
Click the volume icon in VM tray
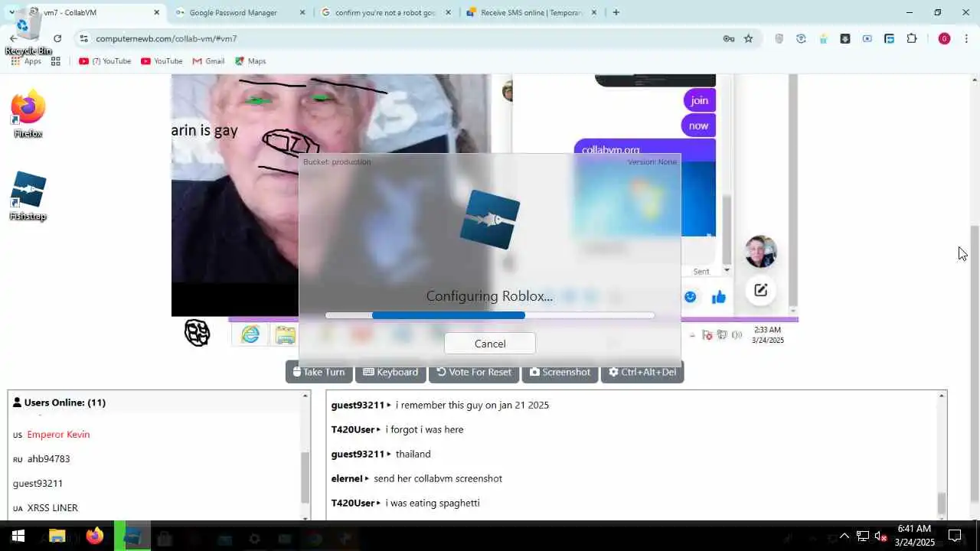[737, 334]
